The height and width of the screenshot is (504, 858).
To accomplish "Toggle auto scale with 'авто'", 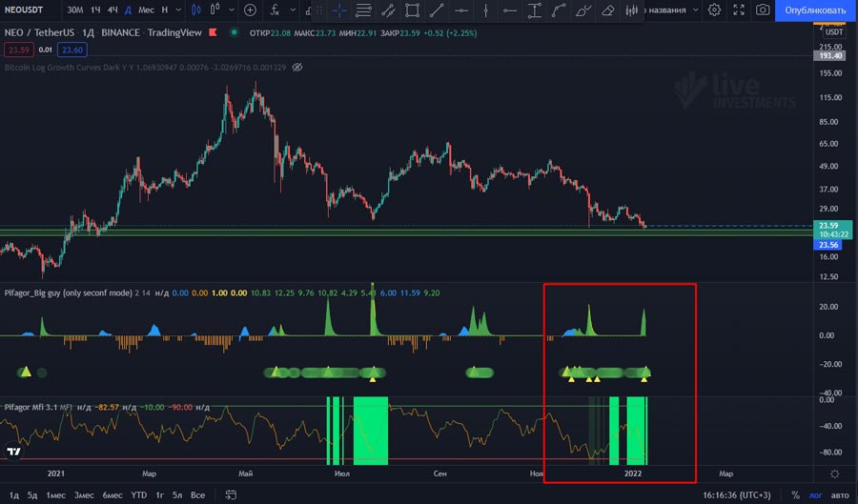I will pyautogui.click(x=839, y=494).
